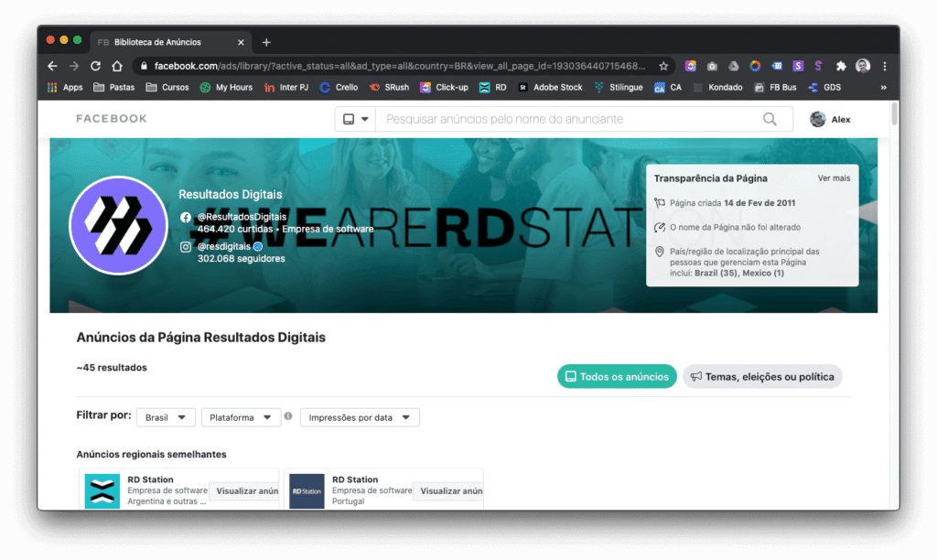Show more bookmarks with double chevron
The image size is (937, 560).
[883, 87]
